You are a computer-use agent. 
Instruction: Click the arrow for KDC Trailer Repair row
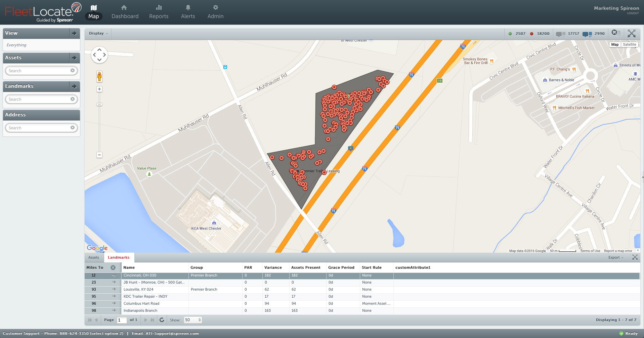(114, 297)
